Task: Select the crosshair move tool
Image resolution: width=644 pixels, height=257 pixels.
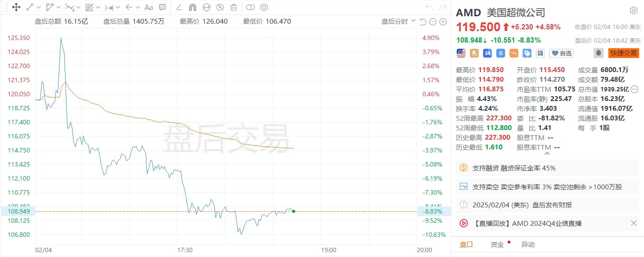Action: coord(16,7)
